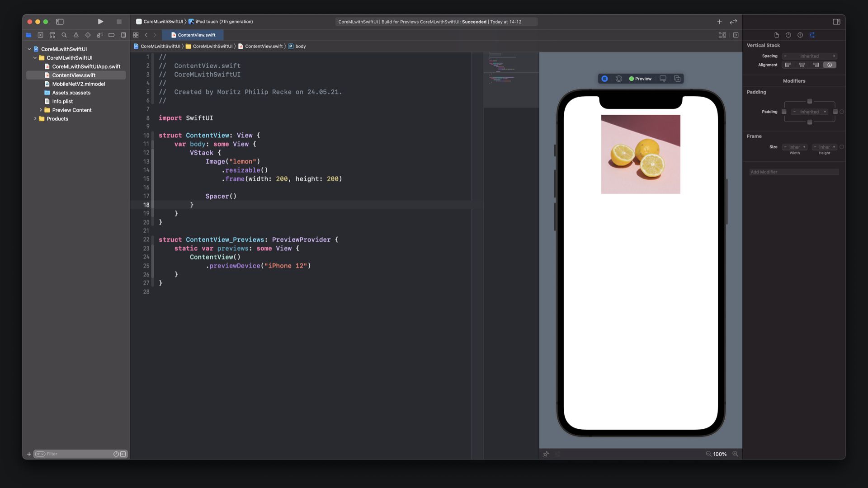This screenshot has width=868, height=488.
Task: Toggle the left padding checkbox
Action: click(x=784, y=112)
